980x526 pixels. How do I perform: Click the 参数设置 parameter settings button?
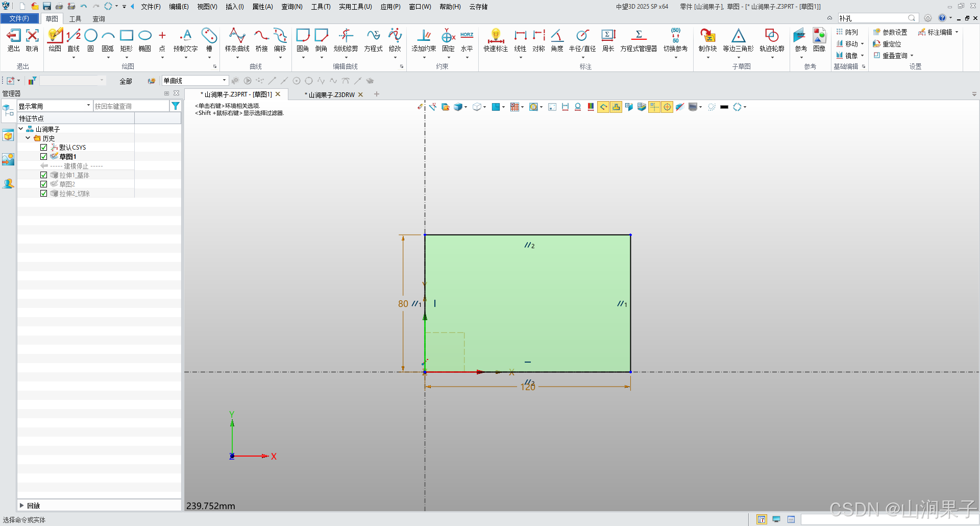coord(890,32)
